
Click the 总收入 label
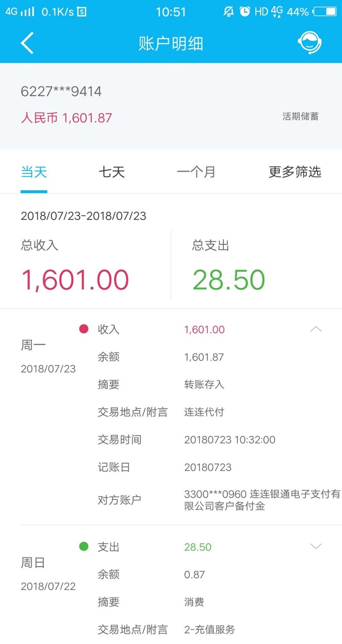click(x=40, y=245)
